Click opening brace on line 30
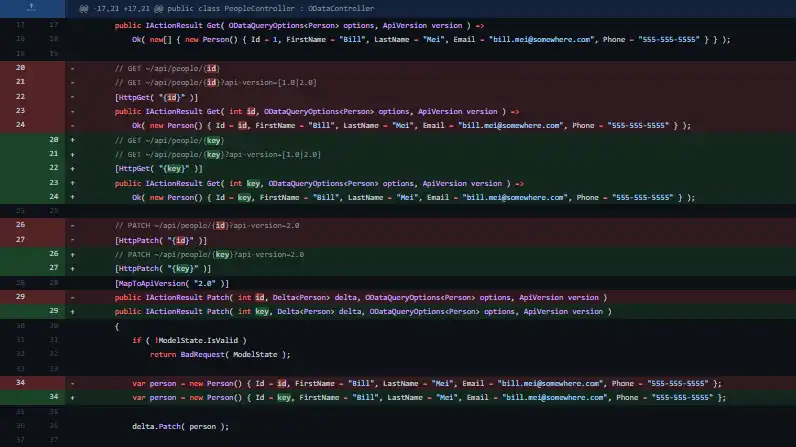796x447 pixels. [117, 326]
